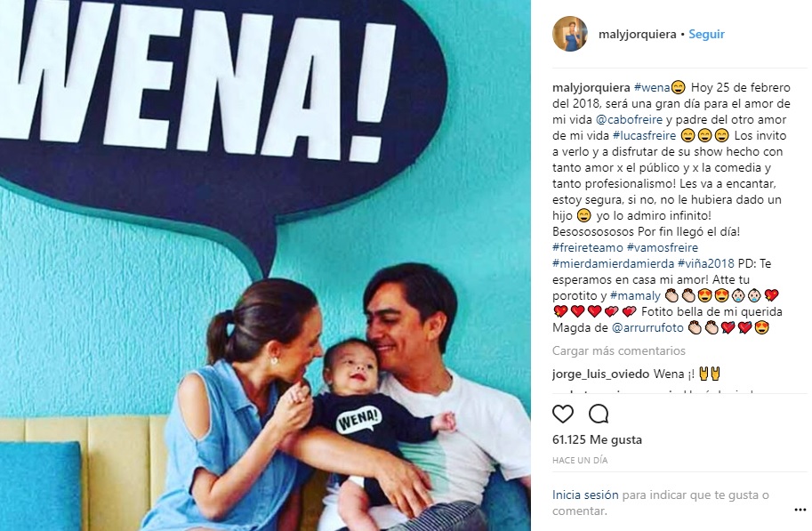Viewport: 812px width, 531px height.
Task: Open the #freireteamo hashtag
Action: click(588, 247)
